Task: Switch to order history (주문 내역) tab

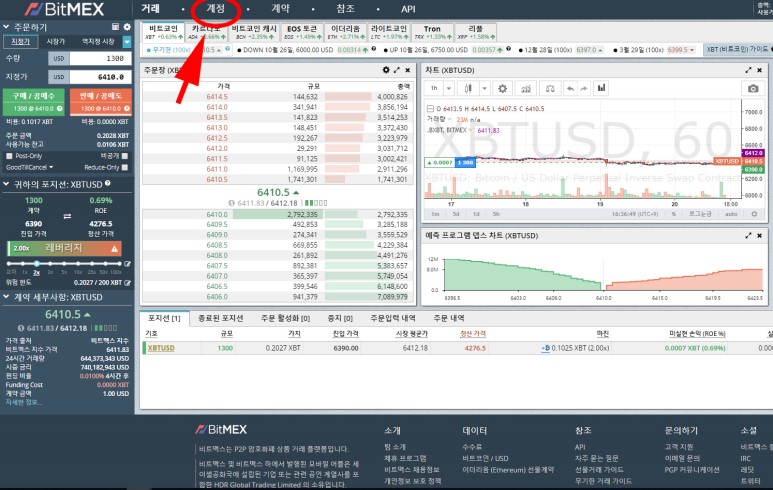Action: 449,318
